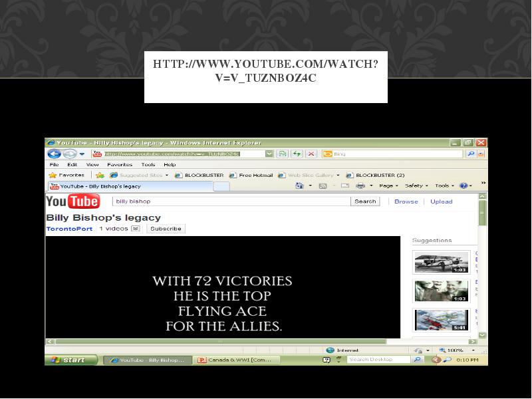Open the portrait suggestion thumbnail
Image resolution: width=532 pixels, height=399 pixels.
pyautogui.click(x=441, y=291)
